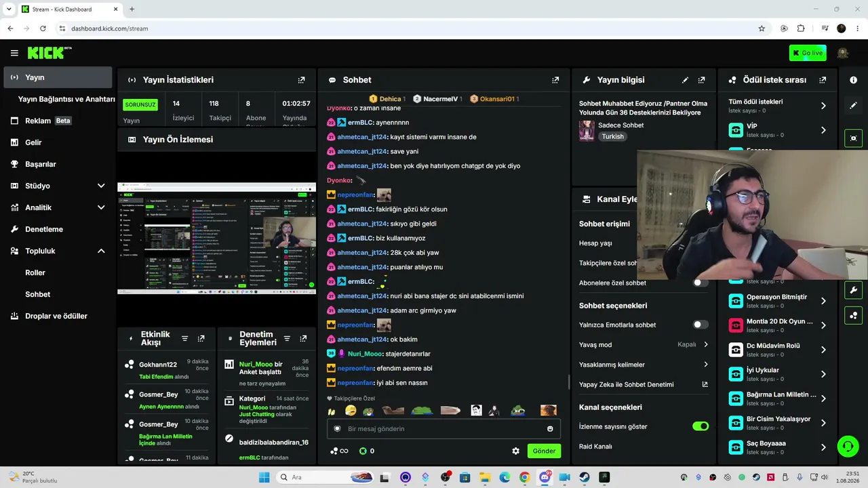Viewport: 868px width, 488px height.
Task: Bookmark this page with the star icon
Action: 762,28
